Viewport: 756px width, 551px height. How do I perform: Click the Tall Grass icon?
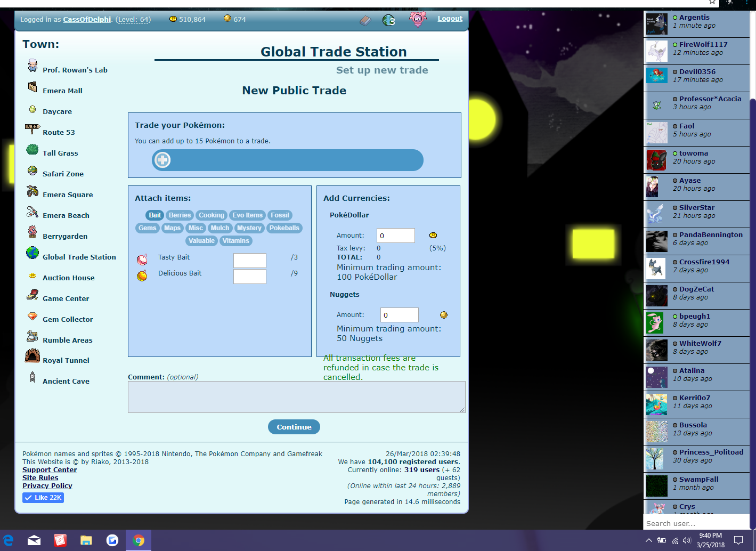tap(32, 150)
